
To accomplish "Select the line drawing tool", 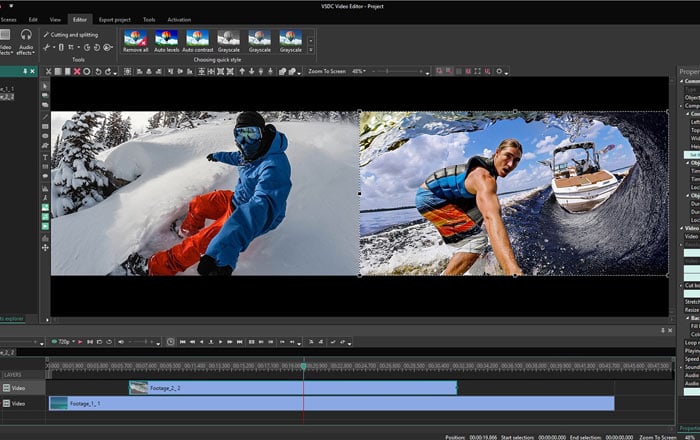I will pos(45,117).
